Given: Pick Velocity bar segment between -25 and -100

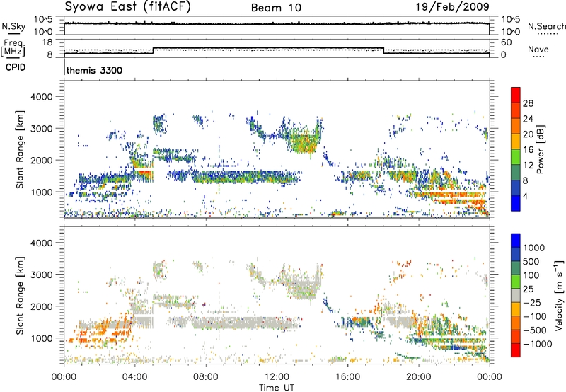Looking at the screenshot, I should pyautogui.click(x=516, y=309).
